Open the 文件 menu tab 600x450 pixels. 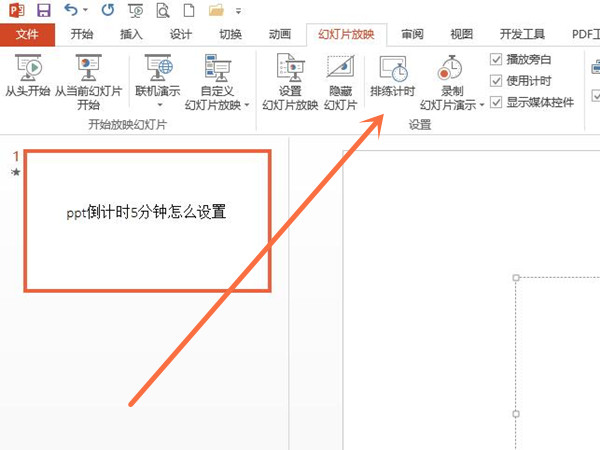(27, 34)
